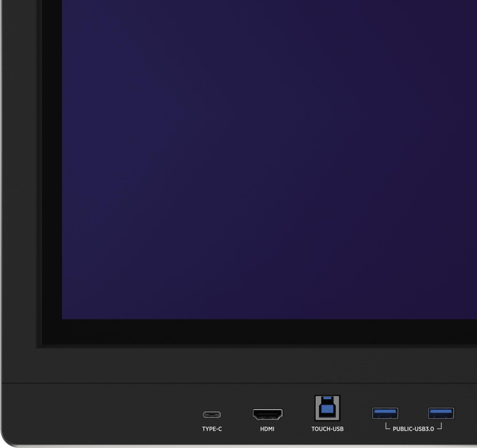This screenshot has height=448, width=477.
Task: Click the TOUCH-USB text label
Action: point(327,429)
